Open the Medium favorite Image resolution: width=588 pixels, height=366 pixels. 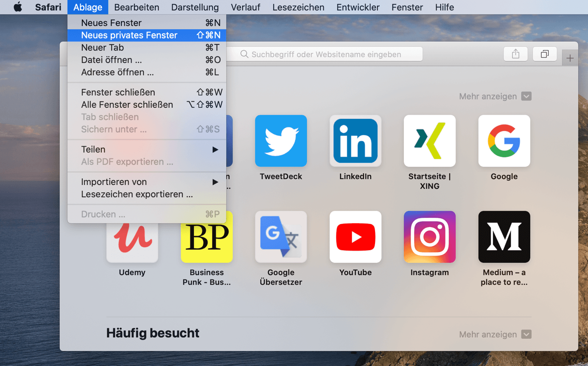coord(504,237)
